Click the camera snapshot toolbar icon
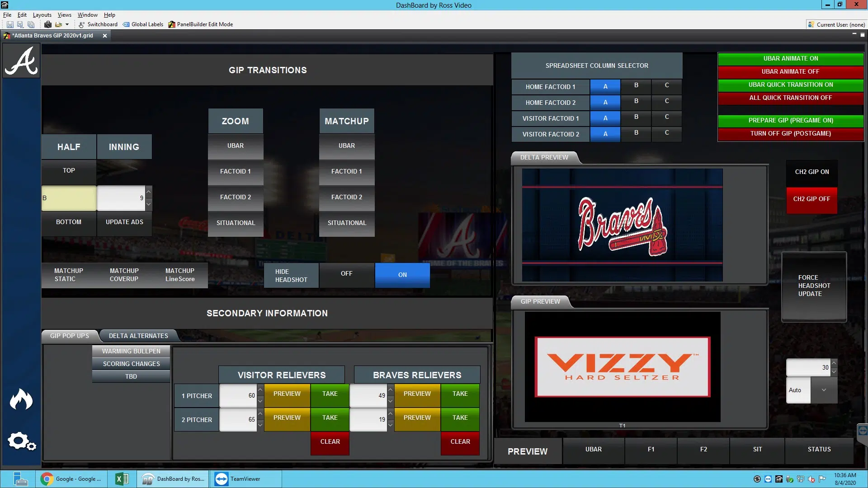Viewport: 868px width, 488px height. click(x=47, y=24)
